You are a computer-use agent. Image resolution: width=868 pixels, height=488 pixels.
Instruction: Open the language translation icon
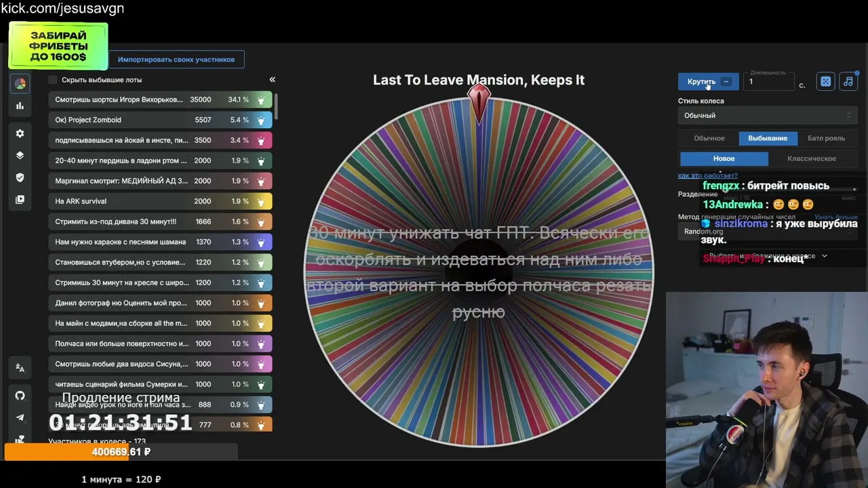(20, 368)
